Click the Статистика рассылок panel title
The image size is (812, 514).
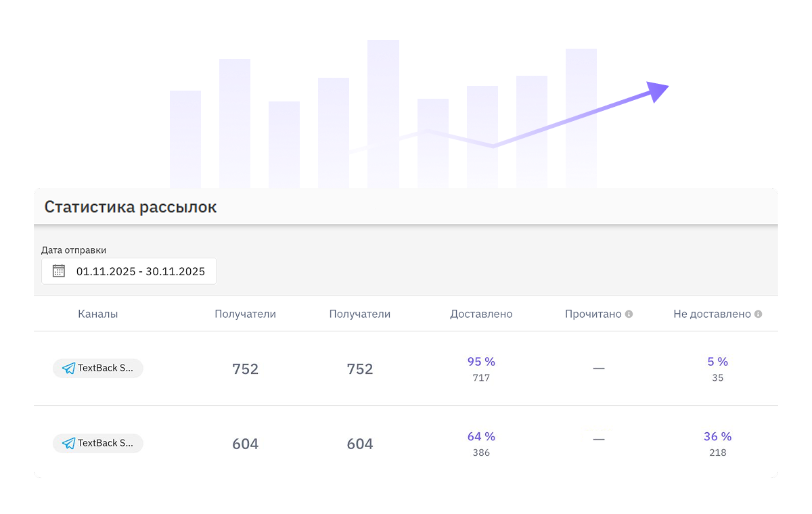coord(131,207)
